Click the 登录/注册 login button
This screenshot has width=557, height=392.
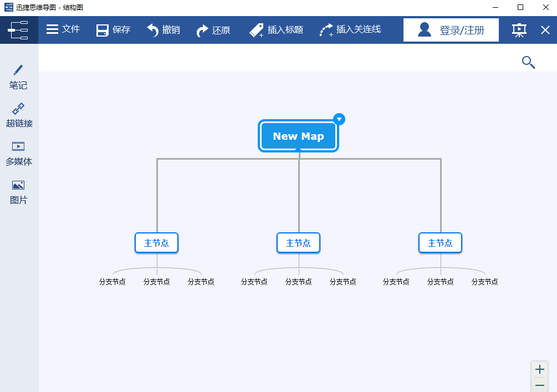click(x=451, y=29)
